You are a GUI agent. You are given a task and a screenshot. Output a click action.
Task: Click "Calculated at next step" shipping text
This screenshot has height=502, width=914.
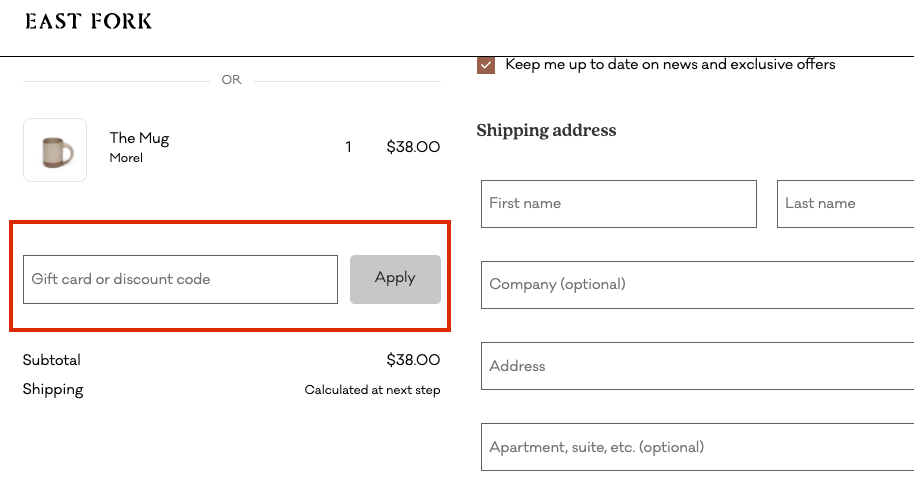[x=372, y=390]
